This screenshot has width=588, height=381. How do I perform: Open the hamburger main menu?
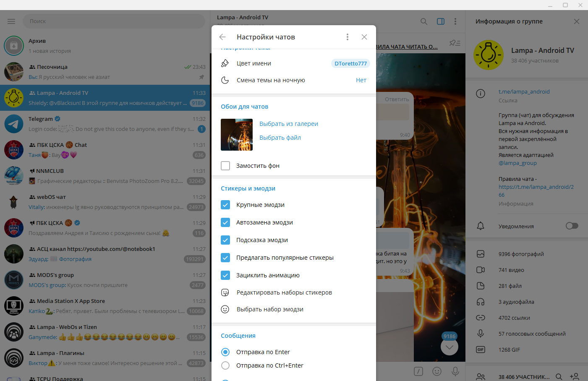11,21
